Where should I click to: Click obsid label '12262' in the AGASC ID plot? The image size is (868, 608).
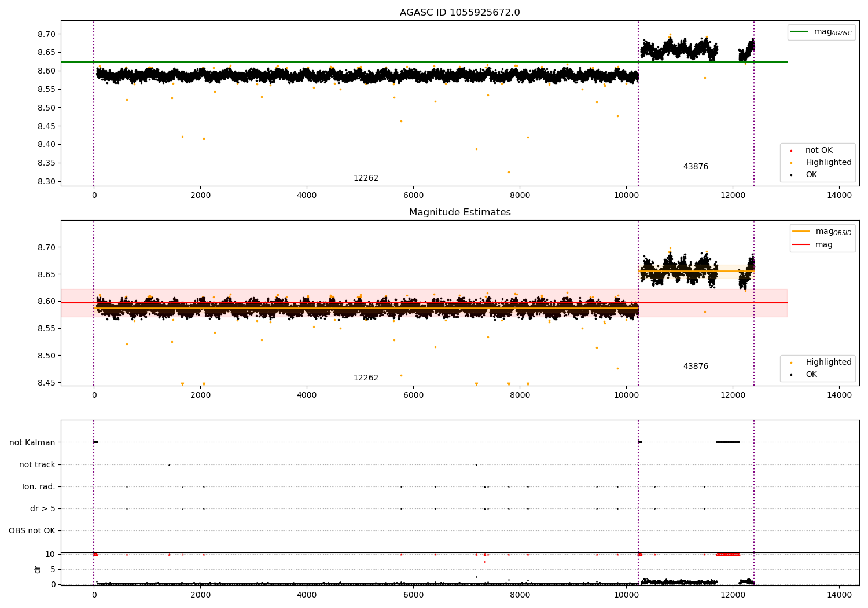point(366,178)
